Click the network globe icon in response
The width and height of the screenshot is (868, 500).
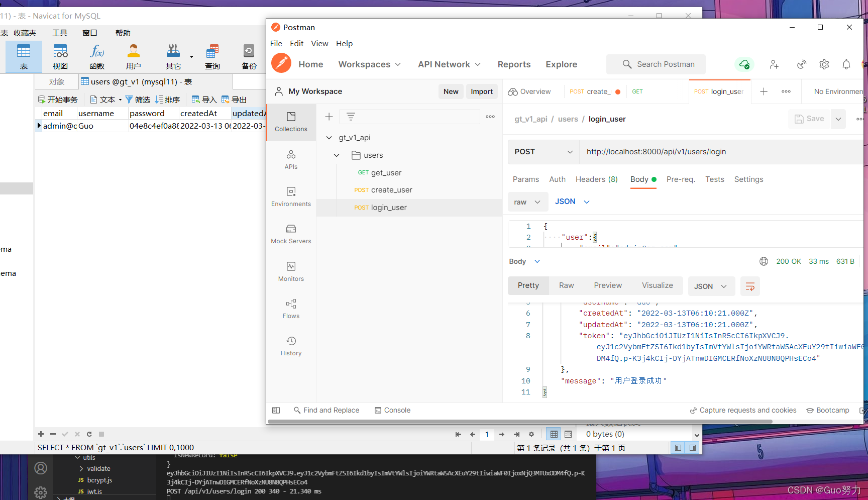[x=764, y=261]
